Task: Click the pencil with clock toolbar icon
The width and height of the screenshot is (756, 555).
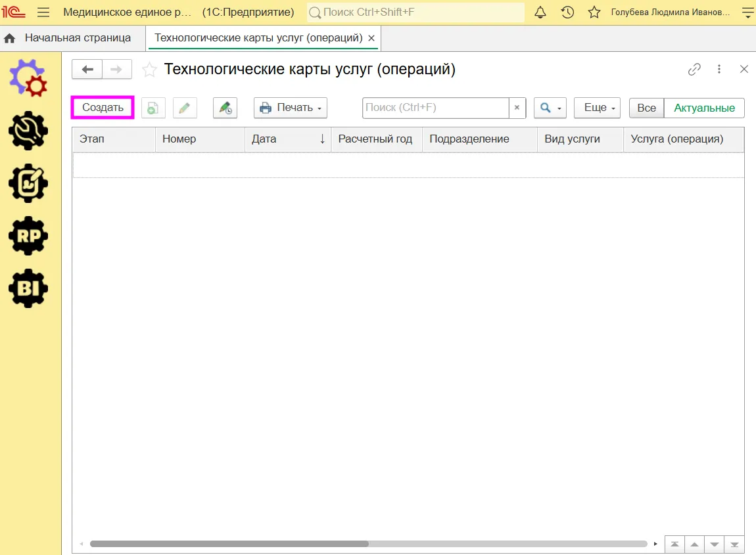Action: pos(225,108)
